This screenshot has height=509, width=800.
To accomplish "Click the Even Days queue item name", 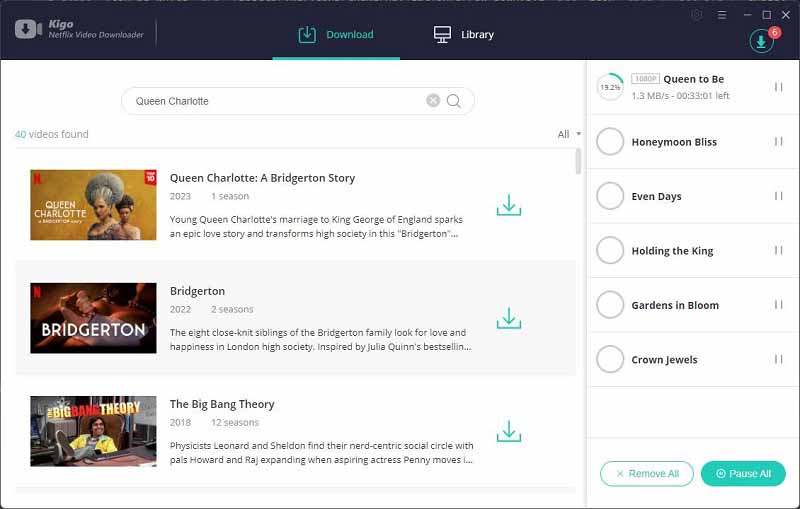I will pos(656,197).
